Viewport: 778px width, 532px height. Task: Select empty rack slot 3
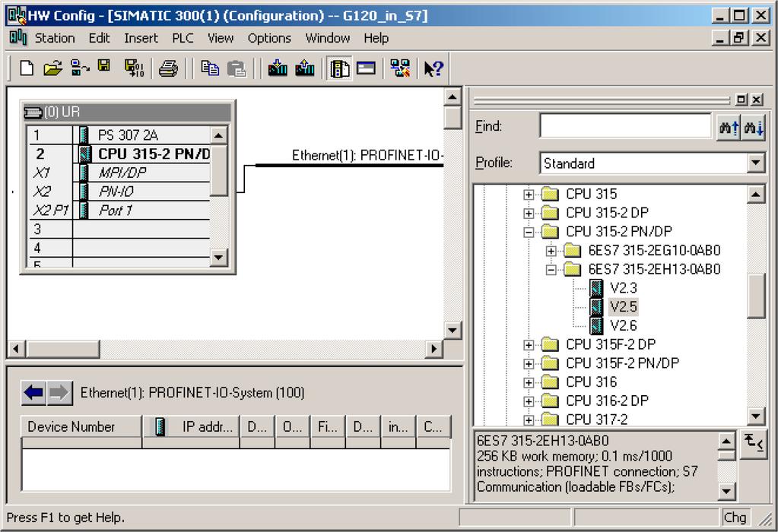[x=119, y=229]
